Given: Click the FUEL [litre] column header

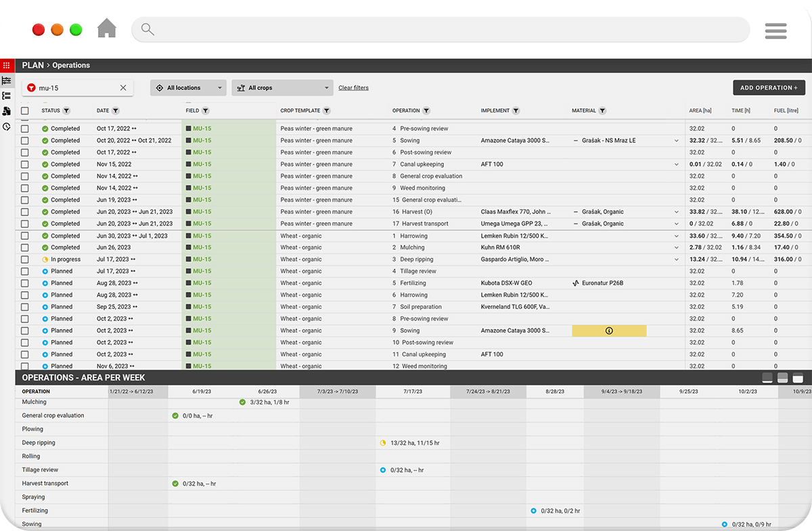Looking at the screenshot, I should click(786, 110).
